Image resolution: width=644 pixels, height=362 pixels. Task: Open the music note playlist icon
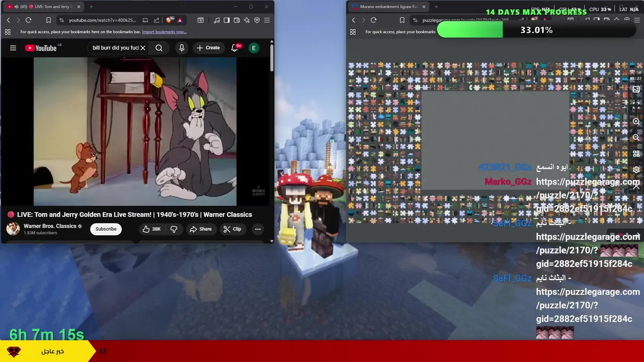[x=217, y=20]
